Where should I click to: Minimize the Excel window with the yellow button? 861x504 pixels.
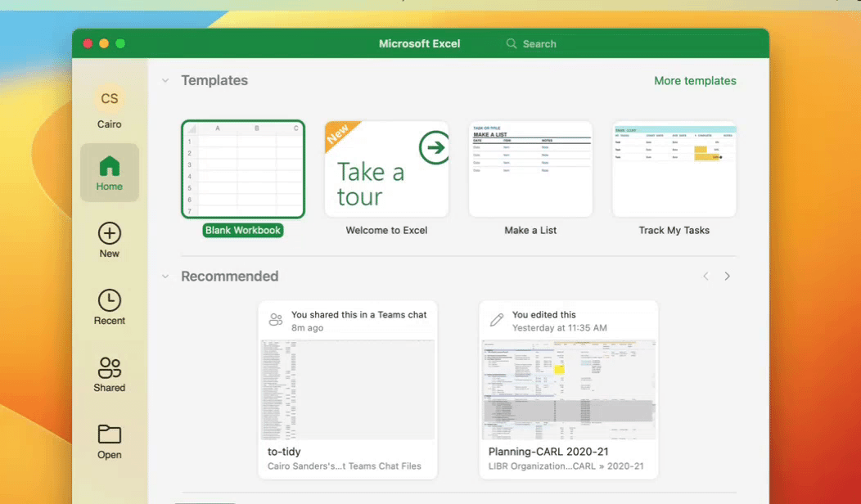click(x=104, y=43)
